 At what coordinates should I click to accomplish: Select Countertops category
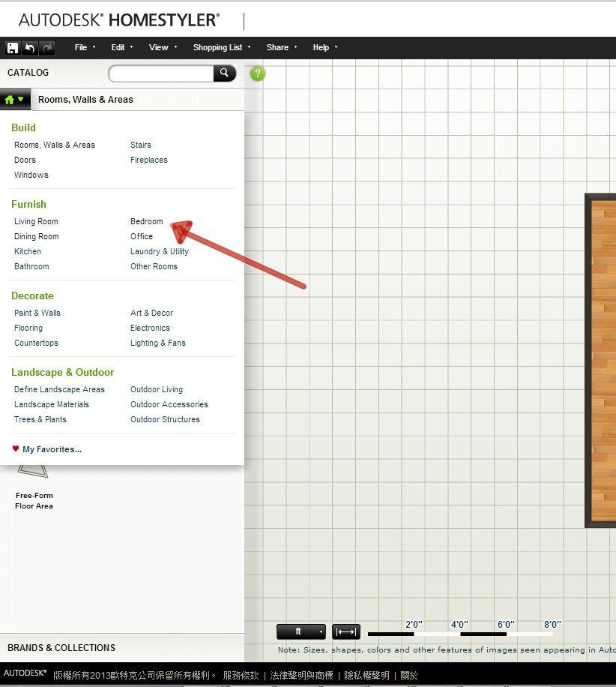click(36, 343)
